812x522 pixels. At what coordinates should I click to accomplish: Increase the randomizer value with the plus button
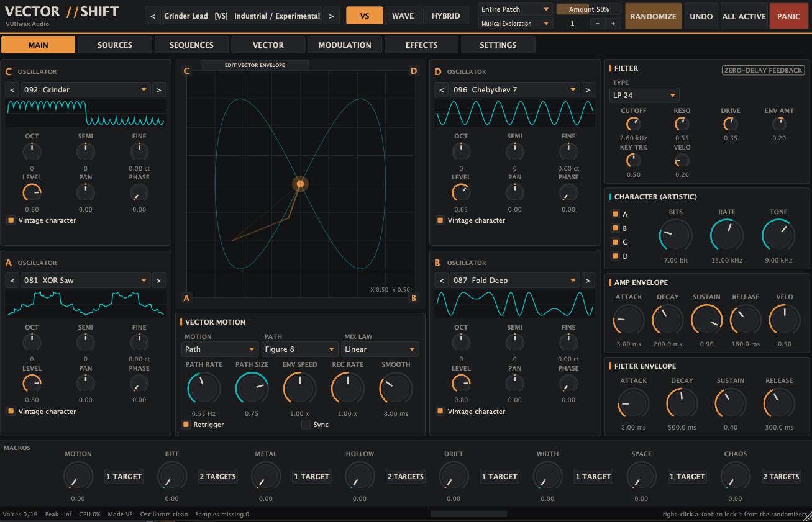click(613, 24)
